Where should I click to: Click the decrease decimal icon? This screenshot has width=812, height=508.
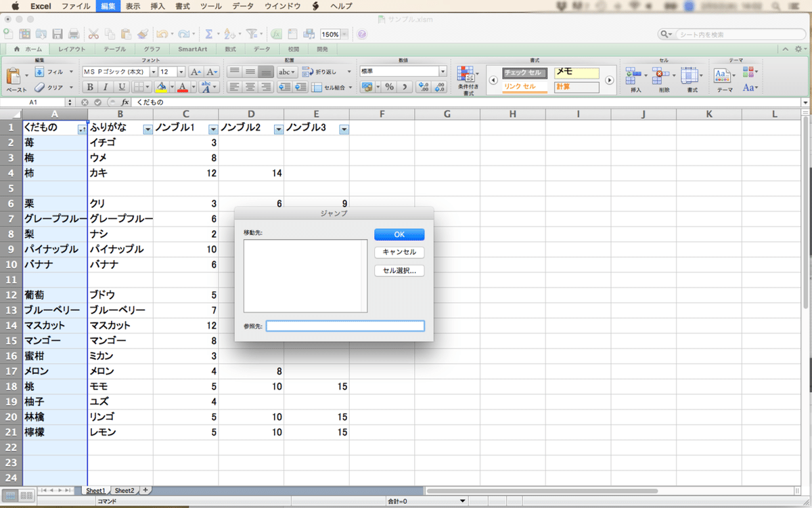click(440, 87)
